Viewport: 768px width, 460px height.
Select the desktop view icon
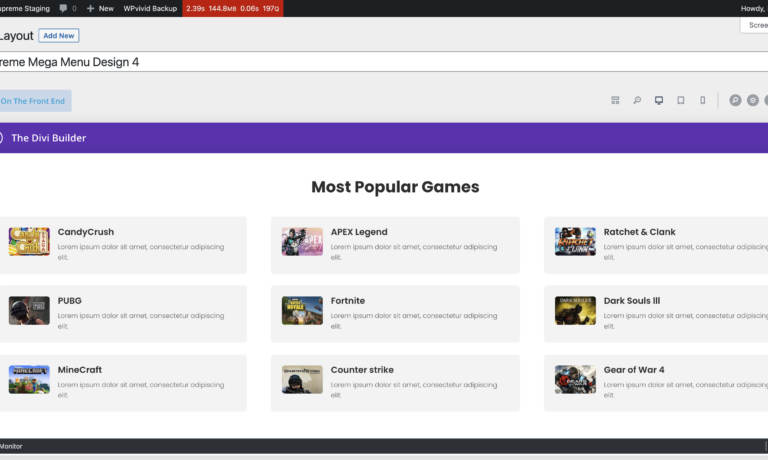click(659, 100)
